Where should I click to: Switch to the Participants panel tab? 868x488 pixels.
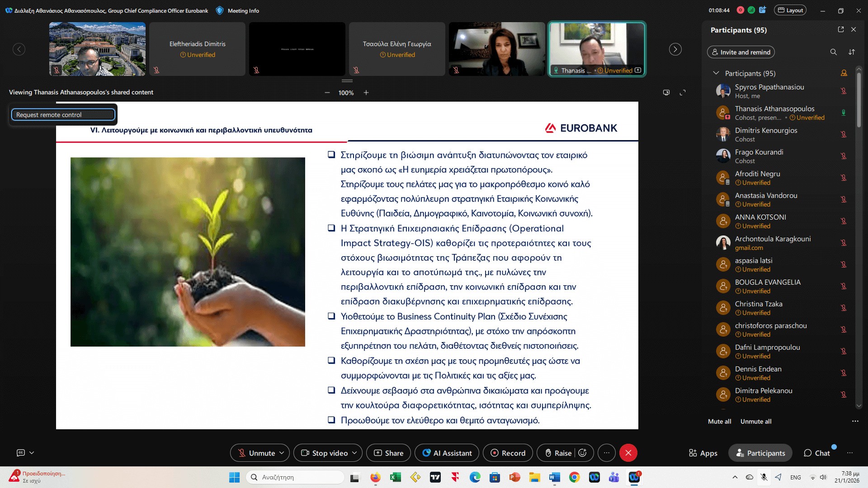pos(760,453)
